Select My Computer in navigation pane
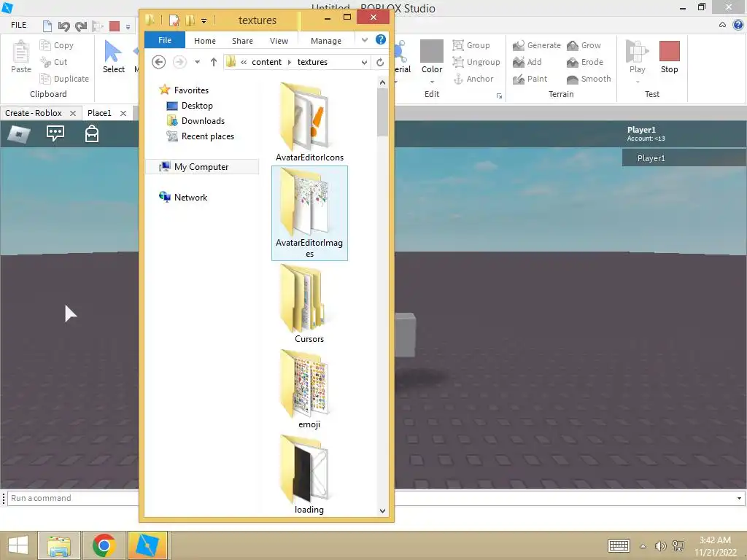 [201, 167]
